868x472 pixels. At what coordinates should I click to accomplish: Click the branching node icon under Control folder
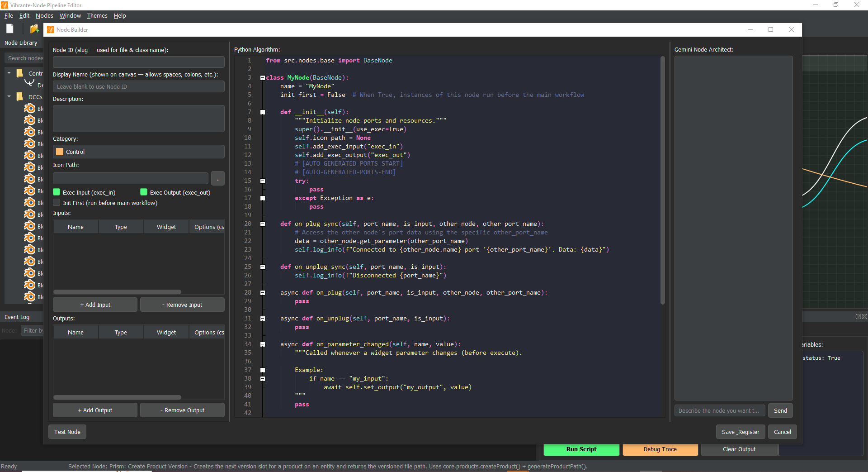point(29,83)
